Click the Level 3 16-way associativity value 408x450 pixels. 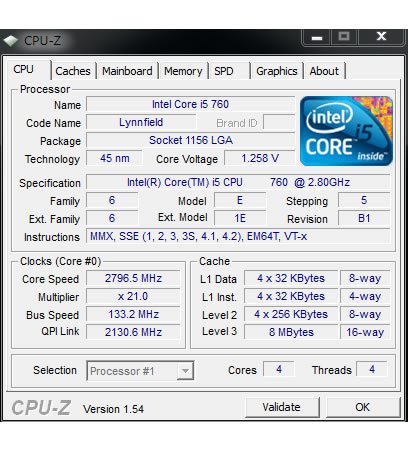(365, 332)
